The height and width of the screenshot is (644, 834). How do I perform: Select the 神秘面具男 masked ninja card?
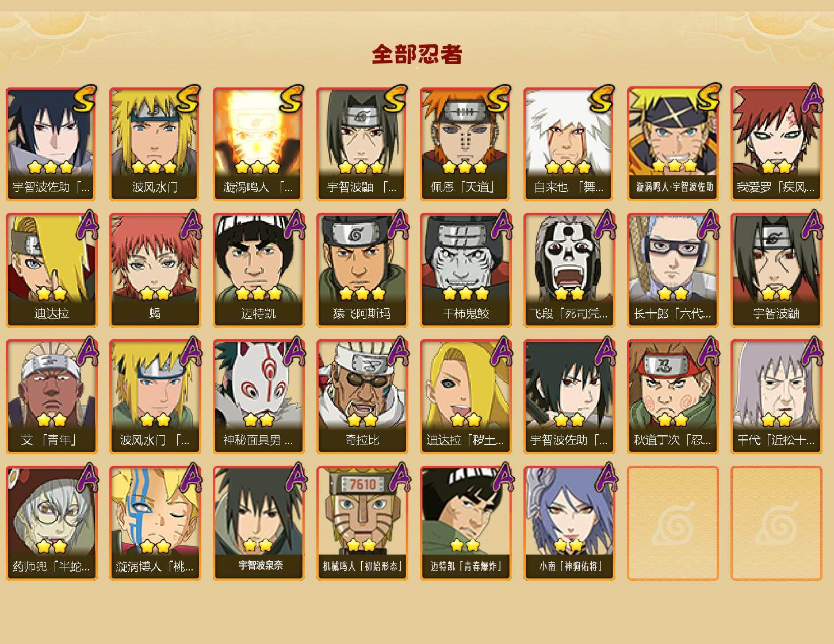point(258,397)
